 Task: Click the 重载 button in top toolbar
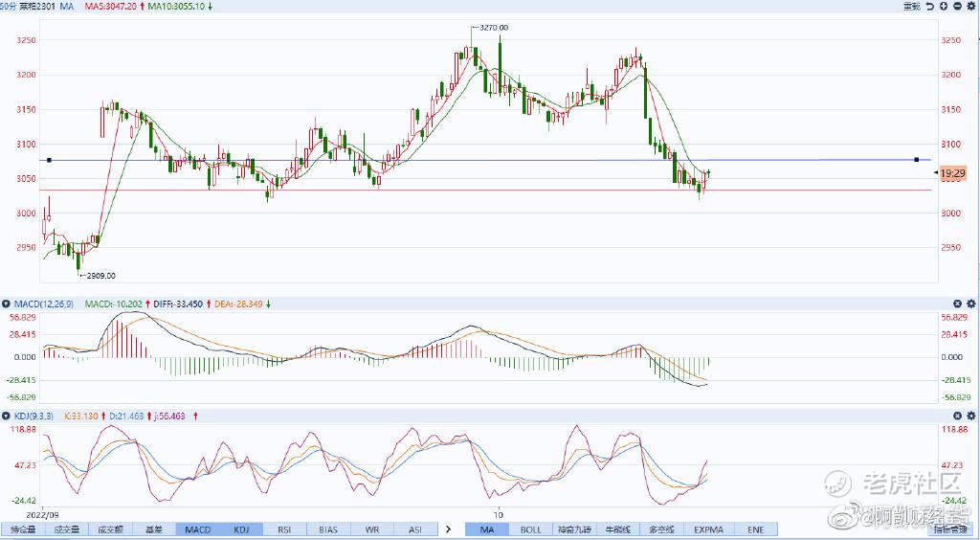[912, 7]
